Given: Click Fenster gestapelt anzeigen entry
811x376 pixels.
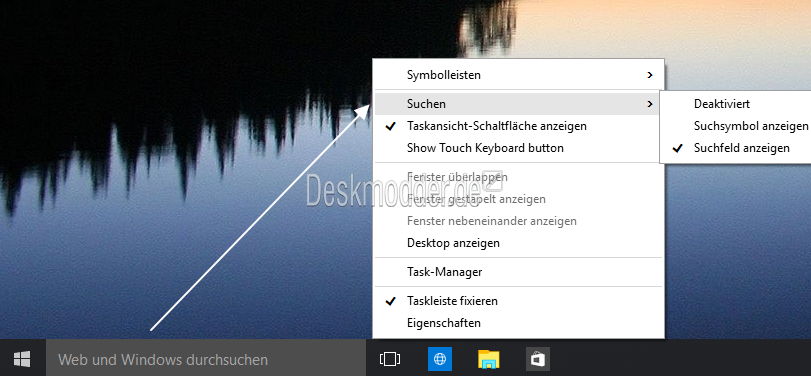Looking at the screenshot, I should [x=519, y=199].
